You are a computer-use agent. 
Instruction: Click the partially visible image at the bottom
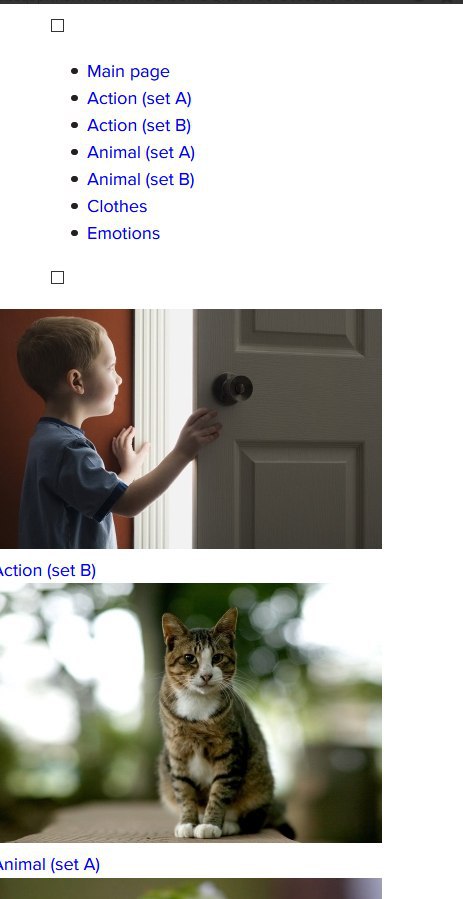(191, 889)
